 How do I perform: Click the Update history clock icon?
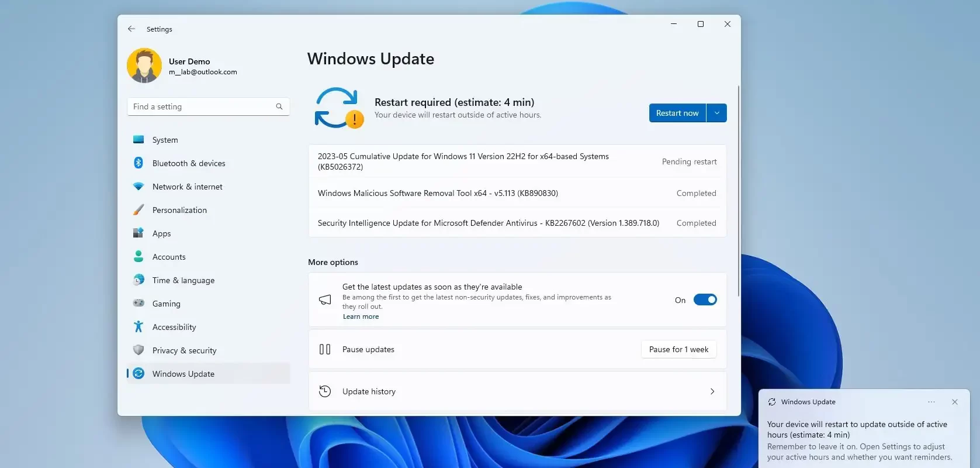[x=325, y=391]
